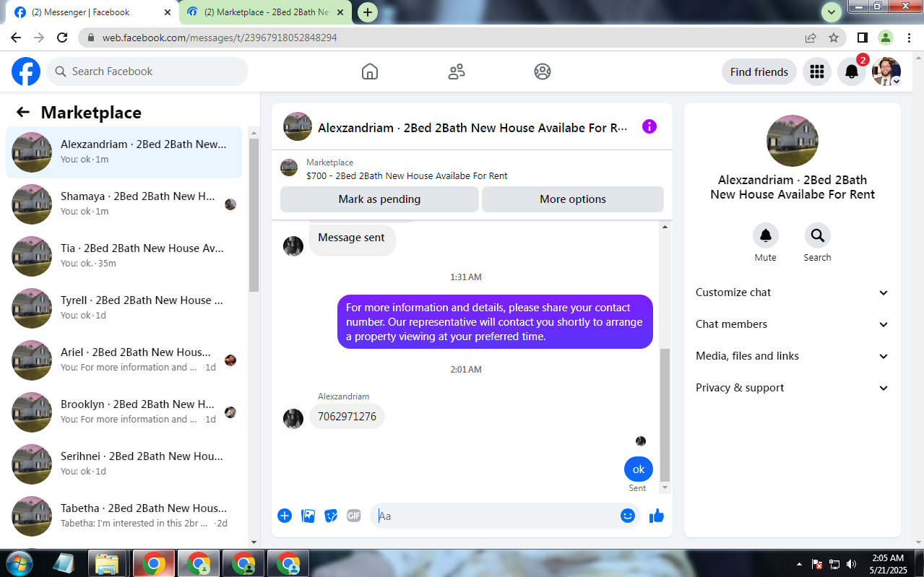This screenshot has width=924, height=577.
Task: Click Find friends button
Action: 759,71
